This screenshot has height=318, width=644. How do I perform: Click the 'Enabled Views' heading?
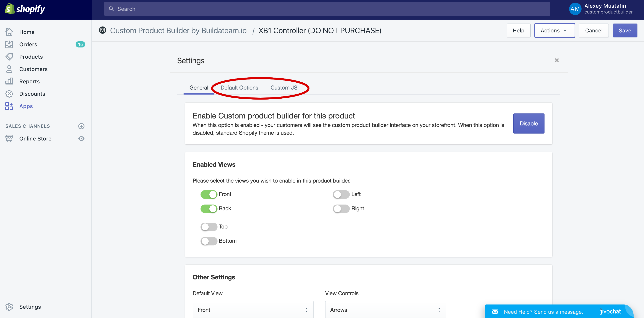[x=214, y=165]
